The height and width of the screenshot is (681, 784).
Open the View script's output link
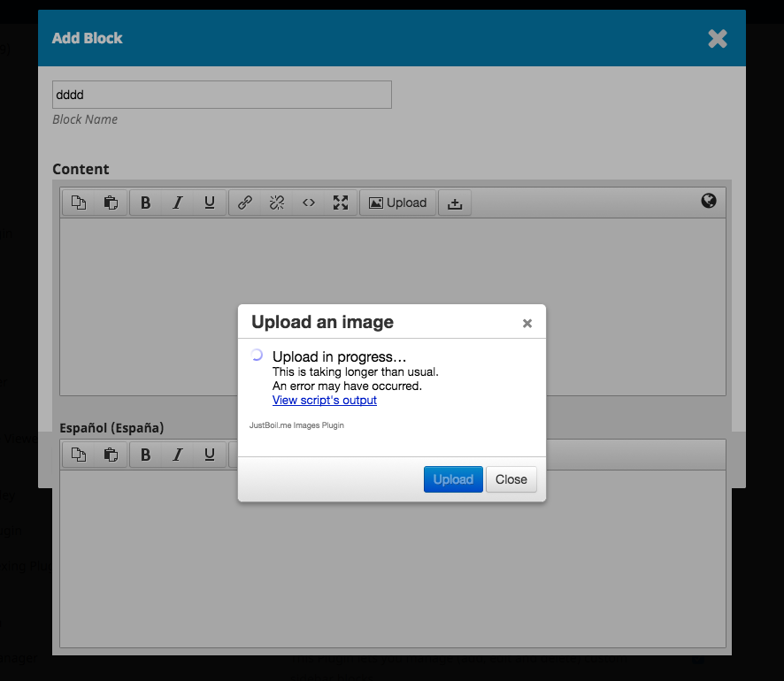pyautogui.click(x=325, y=401)
